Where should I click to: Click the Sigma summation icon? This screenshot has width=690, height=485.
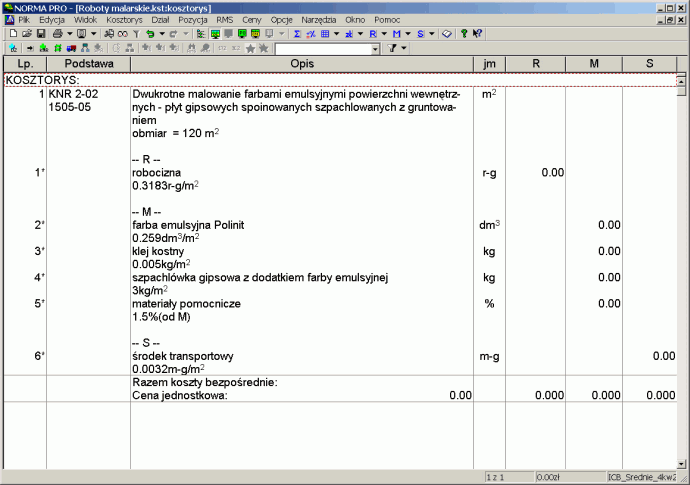tap(297, 33)
